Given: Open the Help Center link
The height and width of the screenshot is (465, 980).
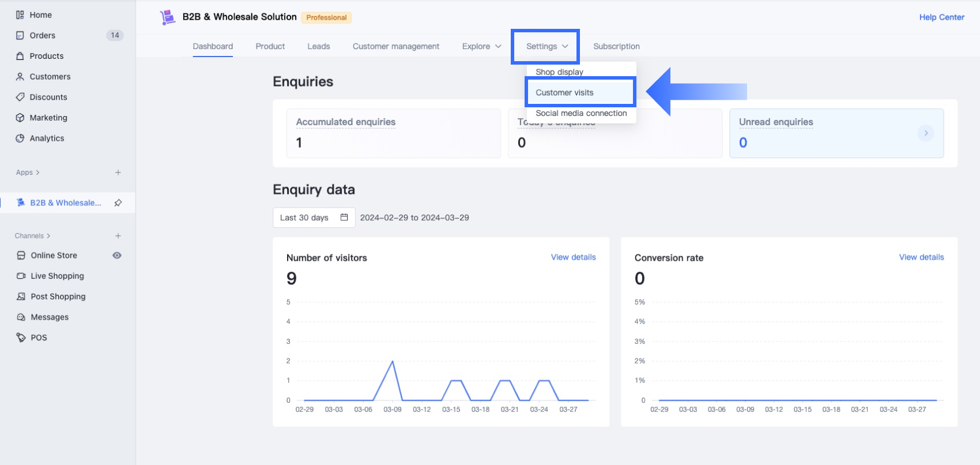Looking at the screenshot, I should pyautogui.click(x=941, y=17).
